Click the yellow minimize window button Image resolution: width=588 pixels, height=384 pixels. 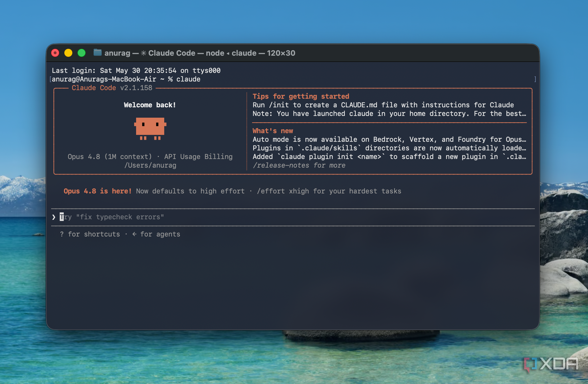pyautogui.click(x=68, y=53)
